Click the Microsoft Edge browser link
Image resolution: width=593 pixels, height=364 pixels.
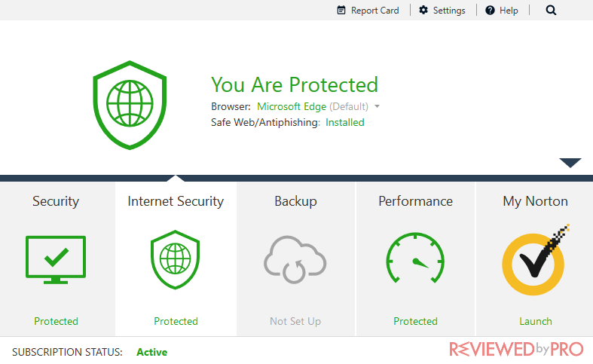292,107
